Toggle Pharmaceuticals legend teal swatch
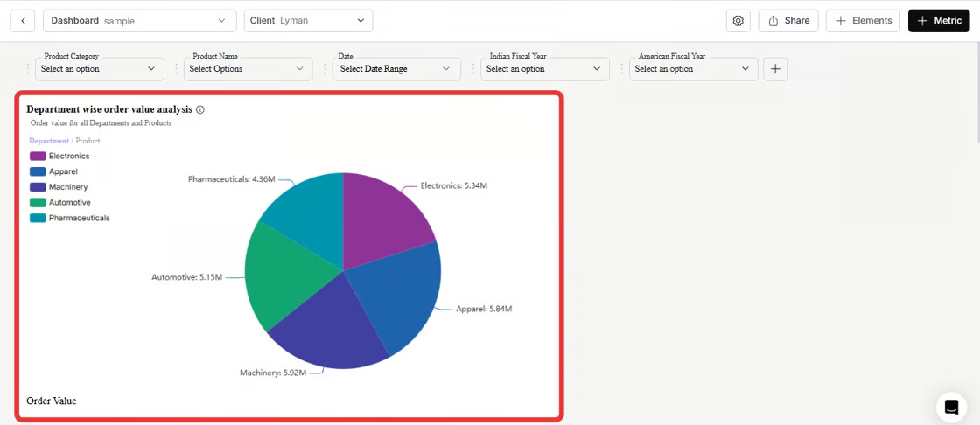This screenshot has height=425, width=980. coord(38,218)
